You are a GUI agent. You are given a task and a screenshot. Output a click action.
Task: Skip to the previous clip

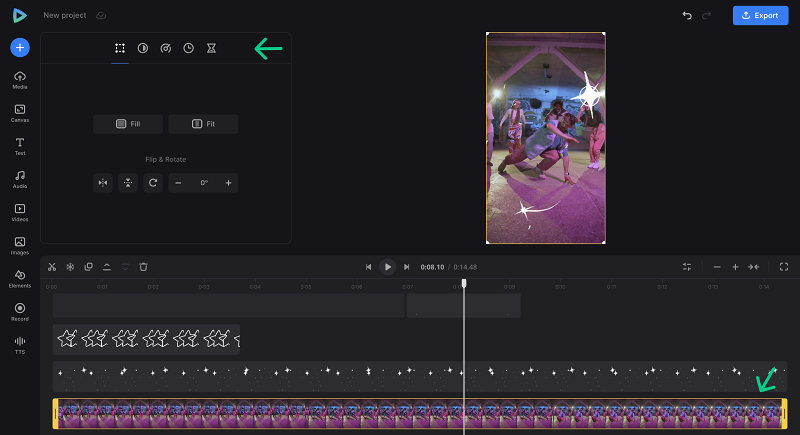pyautogui.click(x=368, y=267)
